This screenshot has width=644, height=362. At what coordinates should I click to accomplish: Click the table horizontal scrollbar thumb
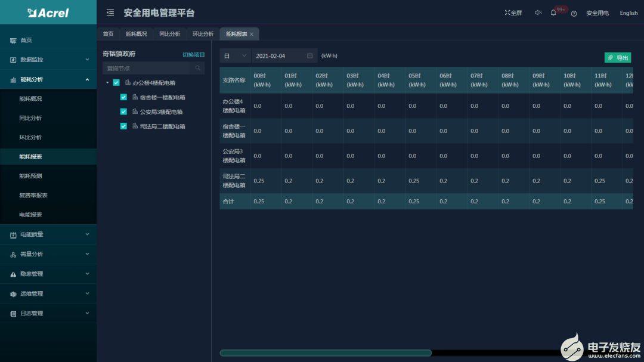point(326,352)
